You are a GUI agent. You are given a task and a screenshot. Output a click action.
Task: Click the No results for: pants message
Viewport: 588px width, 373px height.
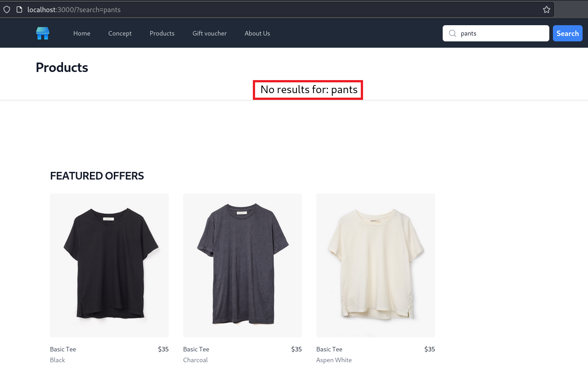[309, 90]
